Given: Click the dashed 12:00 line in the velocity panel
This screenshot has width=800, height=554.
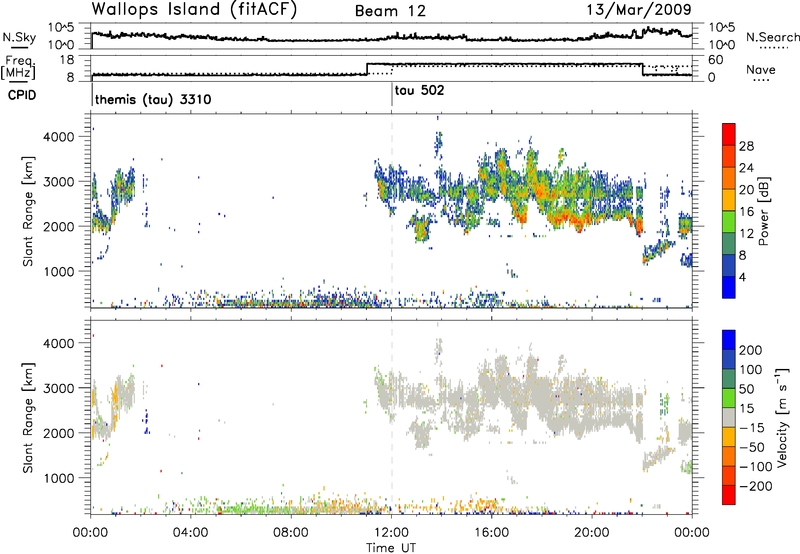Looking at the screenshot, I should [392, 416].
